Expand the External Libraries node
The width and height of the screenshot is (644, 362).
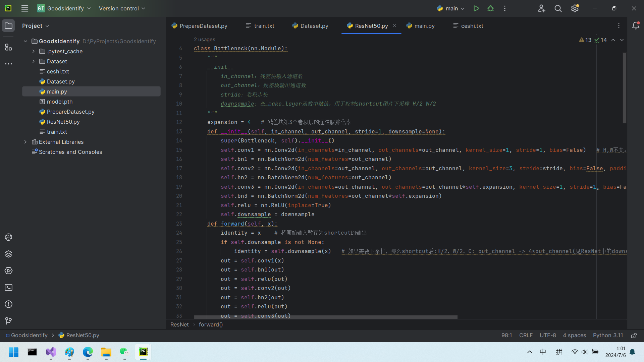click(25, 141)
